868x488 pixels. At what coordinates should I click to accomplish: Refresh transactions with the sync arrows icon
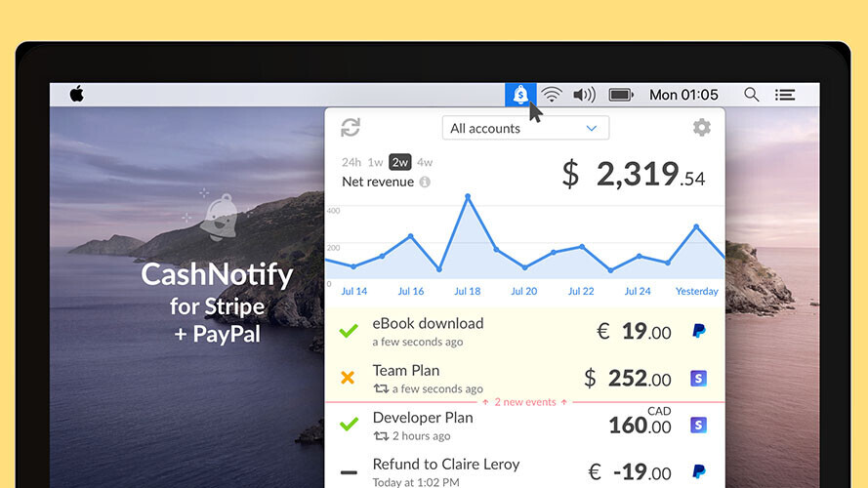coord(351,128)
